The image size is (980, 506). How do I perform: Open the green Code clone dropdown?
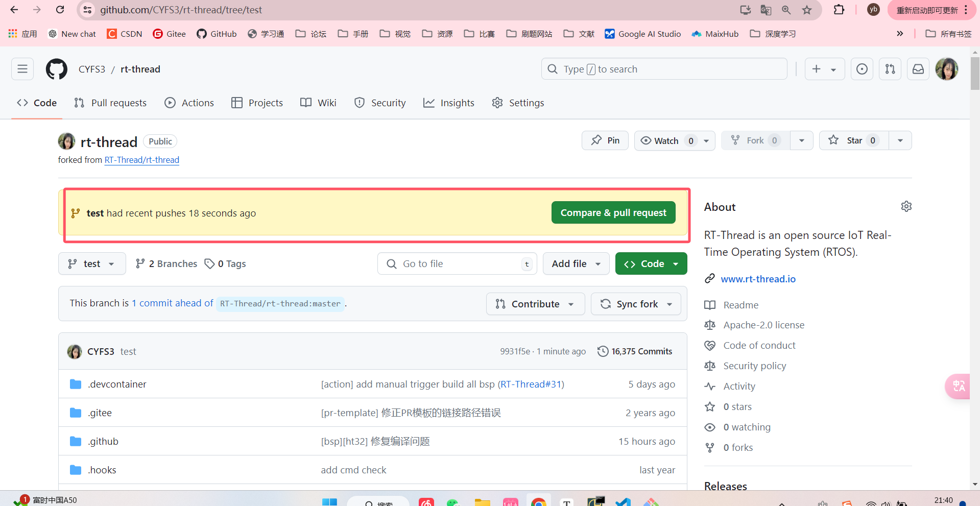(x=651, y=263)
